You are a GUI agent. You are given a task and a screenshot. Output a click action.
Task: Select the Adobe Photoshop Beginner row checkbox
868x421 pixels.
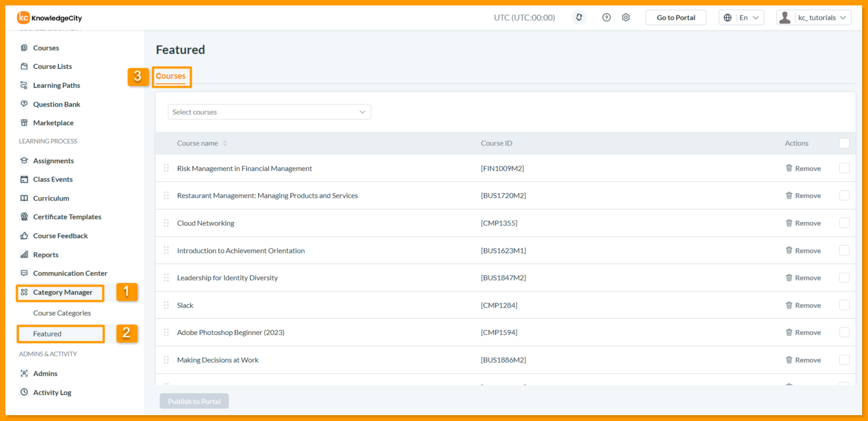[x=844, y=332]
